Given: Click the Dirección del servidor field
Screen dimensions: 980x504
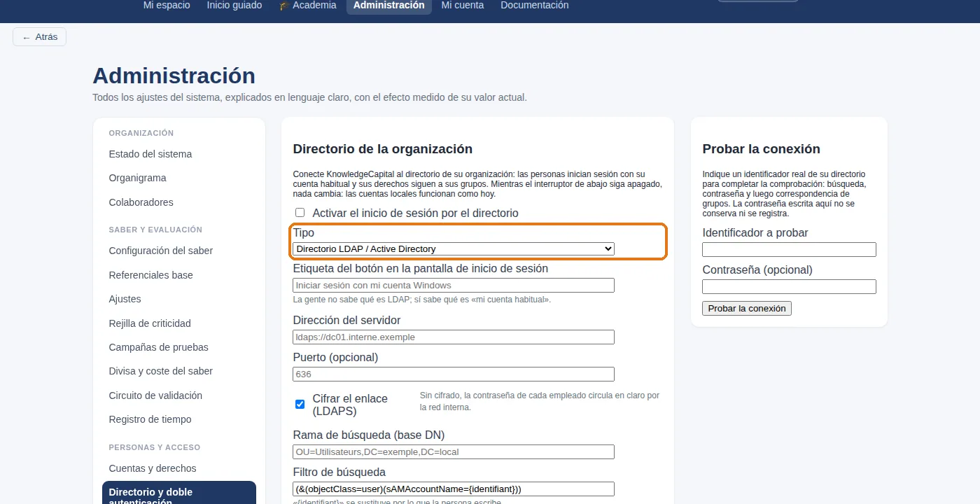Looking at the screenshot, I should pos(454,337).
